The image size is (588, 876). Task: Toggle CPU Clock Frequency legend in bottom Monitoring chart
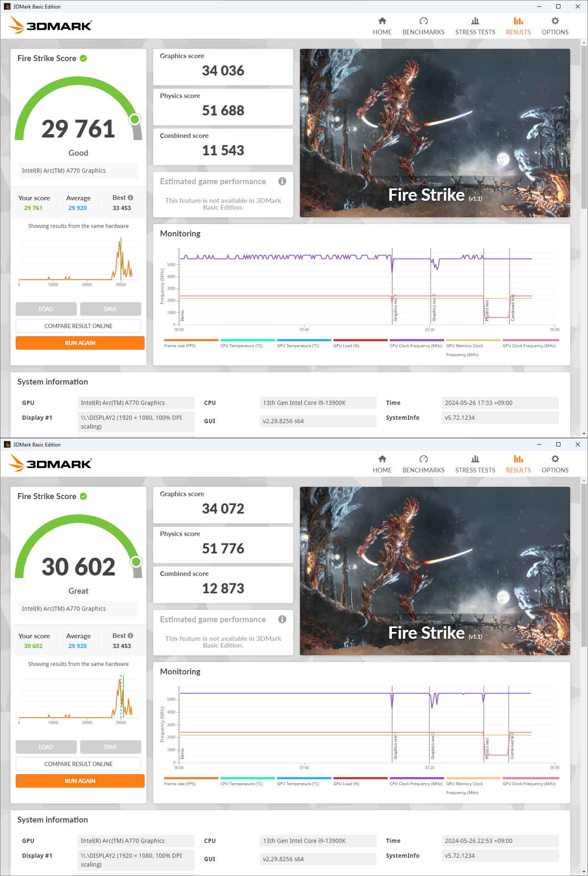tap(417, 781)
